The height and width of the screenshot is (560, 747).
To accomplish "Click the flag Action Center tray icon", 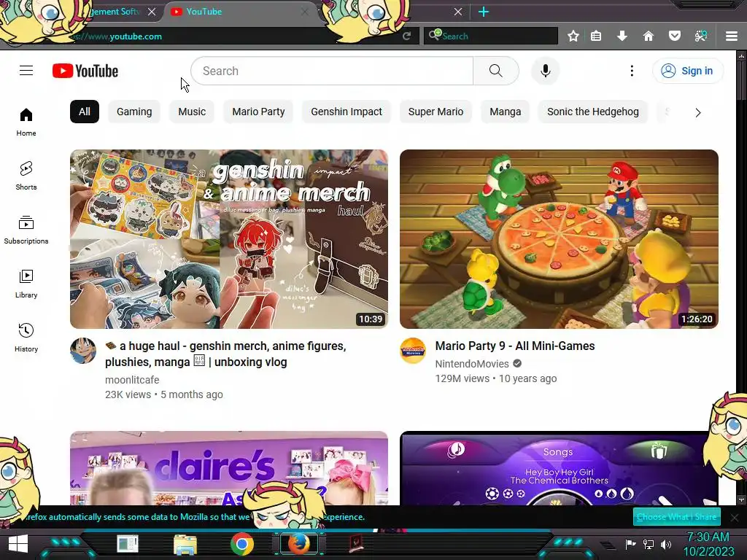I will 631,544.
